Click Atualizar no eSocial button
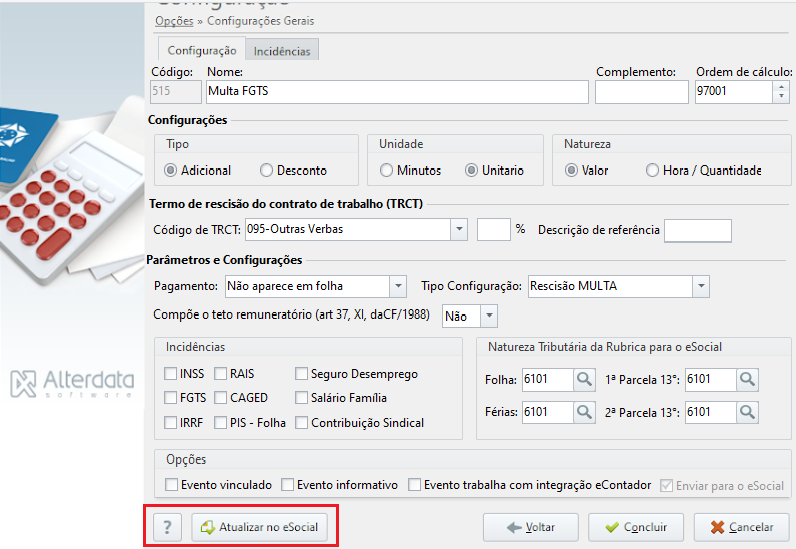The image size is (796, 549). click(259, 527)
